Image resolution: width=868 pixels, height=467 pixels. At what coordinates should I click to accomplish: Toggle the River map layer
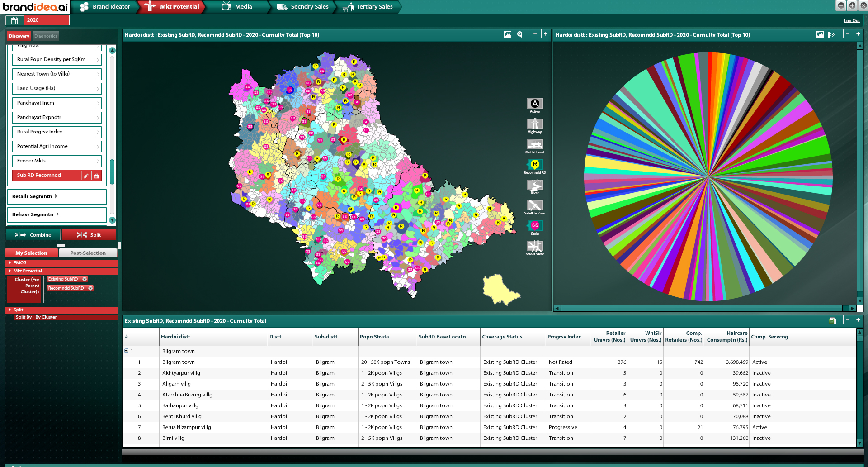coord(534,185)
